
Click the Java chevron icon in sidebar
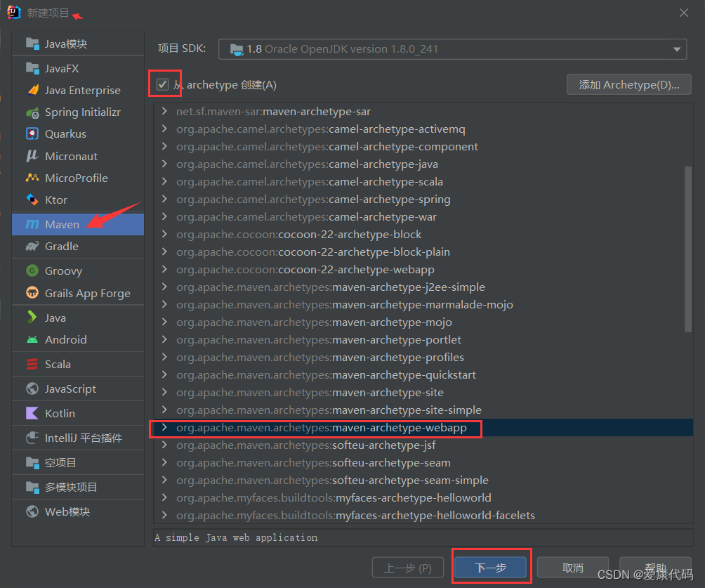(32, 318)
